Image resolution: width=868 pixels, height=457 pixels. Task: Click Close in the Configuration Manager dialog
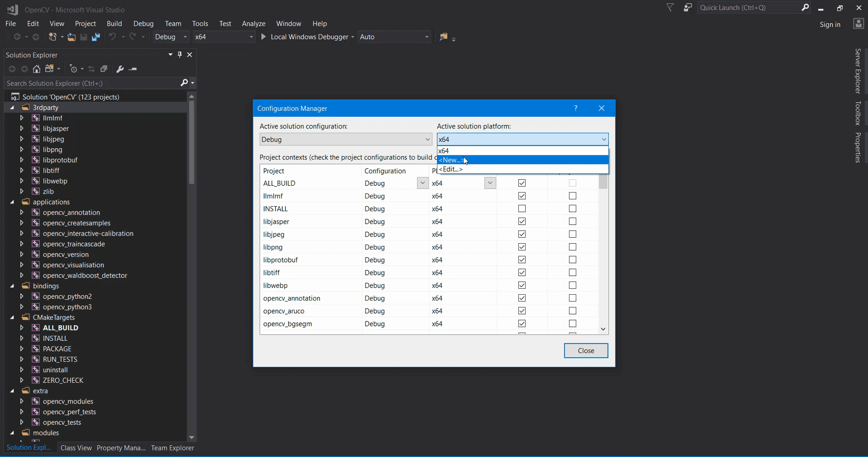coord(586,350)
